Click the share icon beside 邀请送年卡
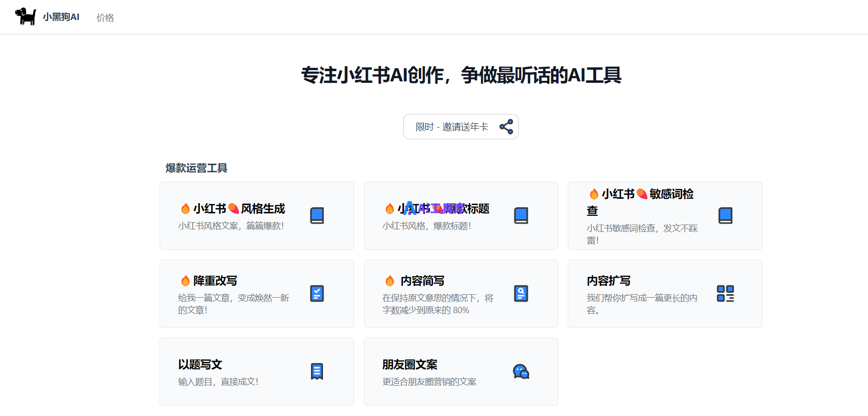The width and height of the screenshot is (868, 416). pos(506,127)
